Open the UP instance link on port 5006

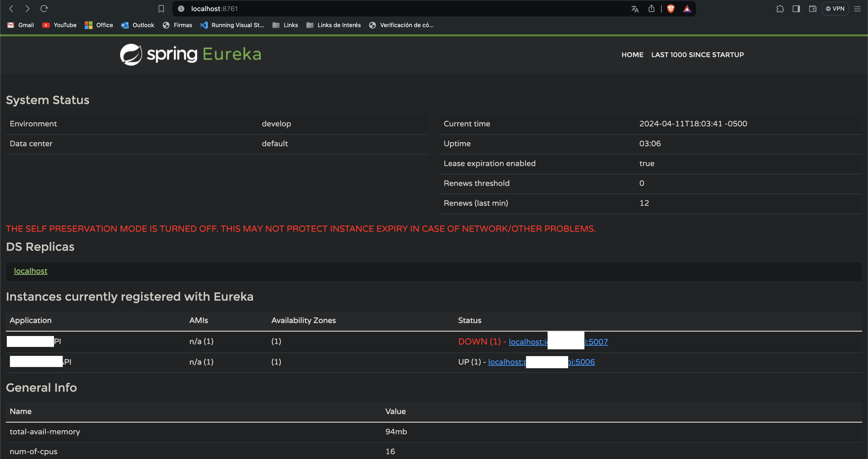(541, 362)
